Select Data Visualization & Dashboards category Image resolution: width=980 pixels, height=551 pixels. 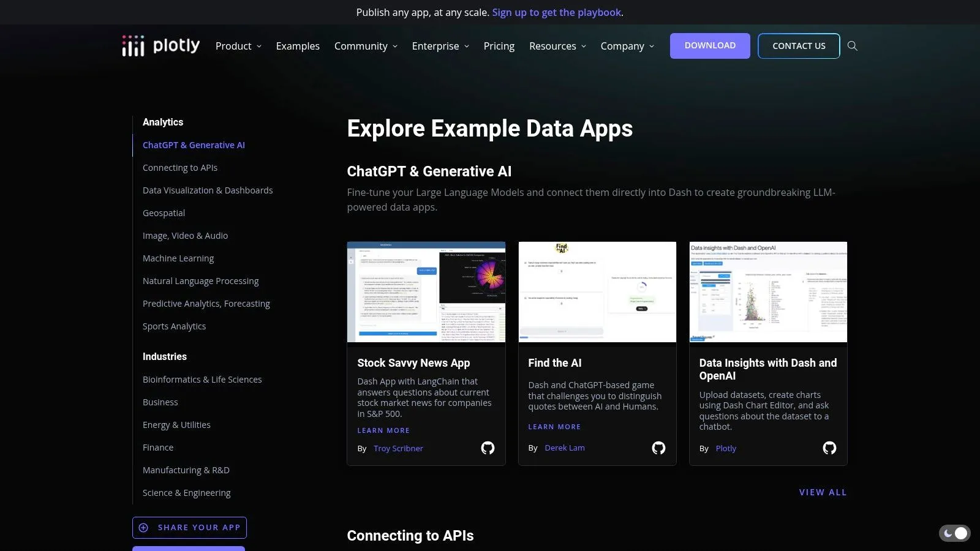pyautogui.click(x=208, y=190)
